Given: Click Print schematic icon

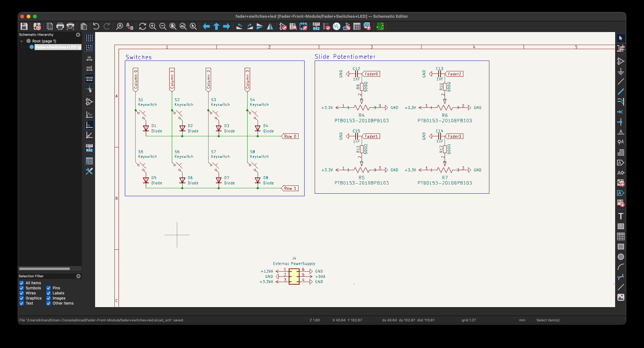Looking at the screenshot, I should pos(60,26).
